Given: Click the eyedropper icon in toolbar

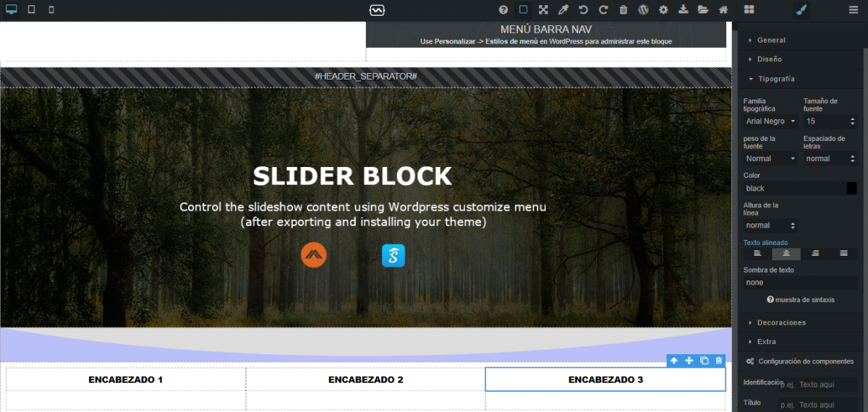Looking at the screenshot, I should point(563,10).
